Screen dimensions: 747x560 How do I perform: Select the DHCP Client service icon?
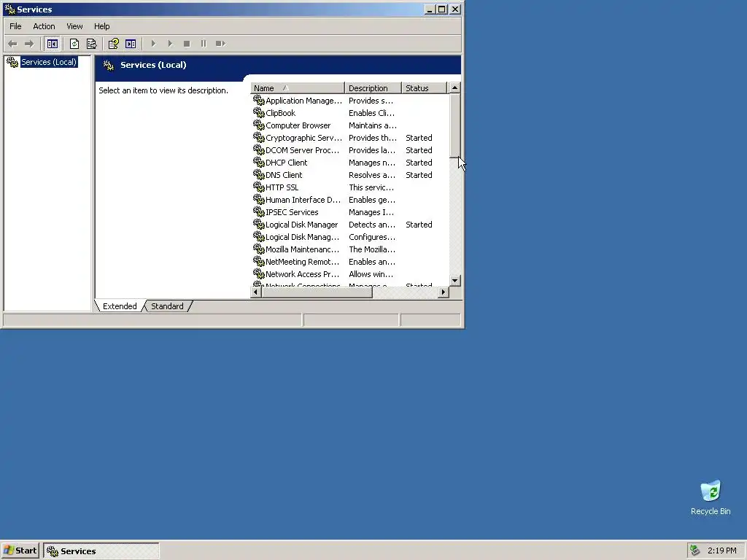point(259,162)
